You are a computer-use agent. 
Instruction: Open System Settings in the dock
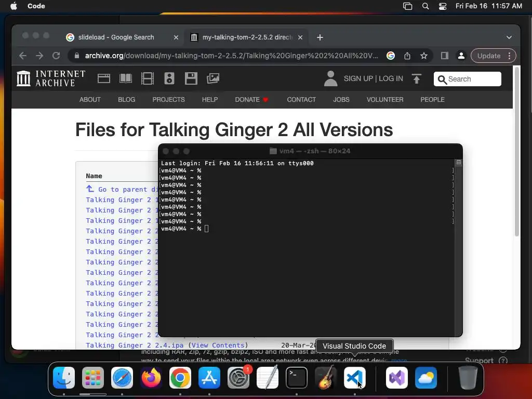point(238,378)
